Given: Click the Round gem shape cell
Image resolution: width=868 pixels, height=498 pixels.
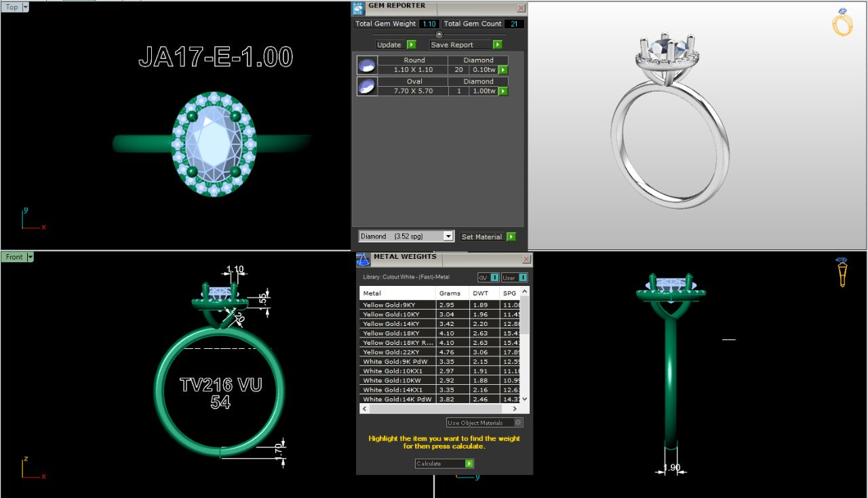Looking at the screenshot, I should [x=414, y=60].
